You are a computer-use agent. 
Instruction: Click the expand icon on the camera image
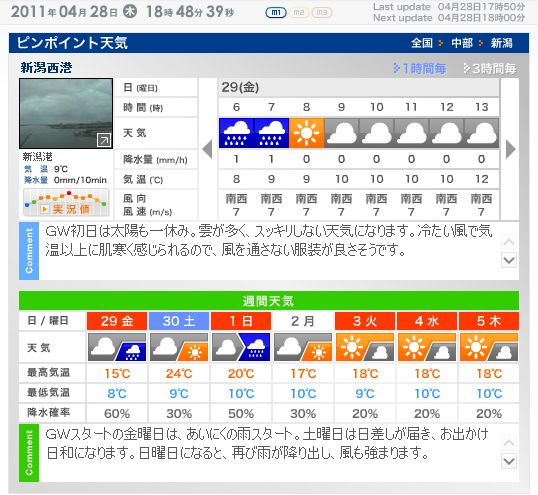pyautogui.click(x=104, y=140)
